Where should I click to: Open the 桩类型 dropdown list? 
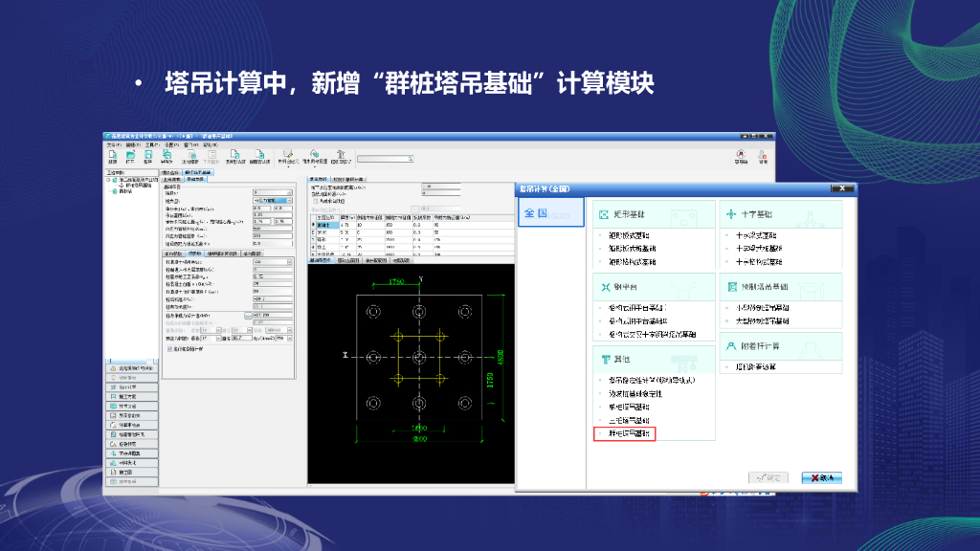(289, 201)
